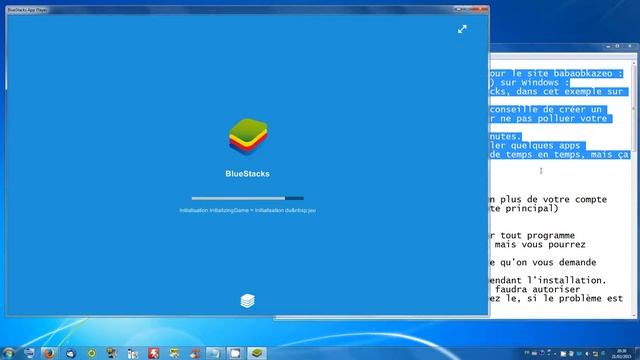Screen dimensions: 640x360
Task: Click the "Initialisation" status text below the progress bar
Action: coord(247,210)
